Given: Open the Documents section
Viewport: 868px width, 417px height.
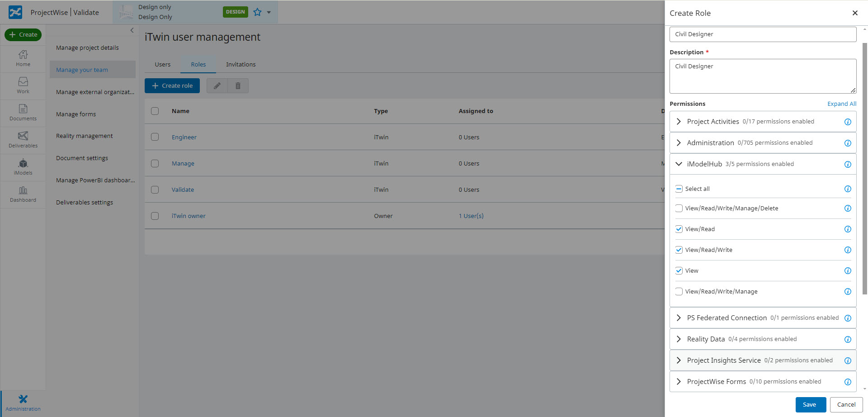Looking at the screenshot, I should pos(23,113).
